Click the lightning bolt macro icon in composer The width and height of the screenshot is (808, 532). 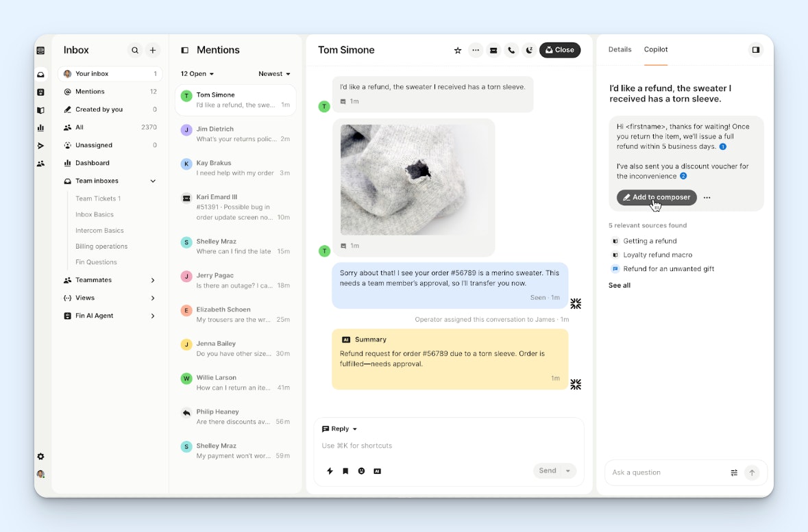coord(330,471)
